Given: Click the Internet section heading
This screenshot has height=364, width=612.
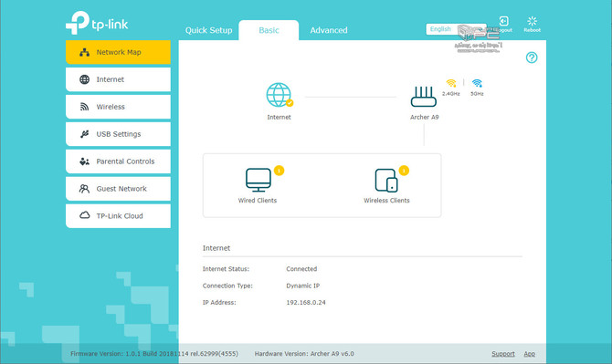Looking at the screenshot, I should coord(216,248).
